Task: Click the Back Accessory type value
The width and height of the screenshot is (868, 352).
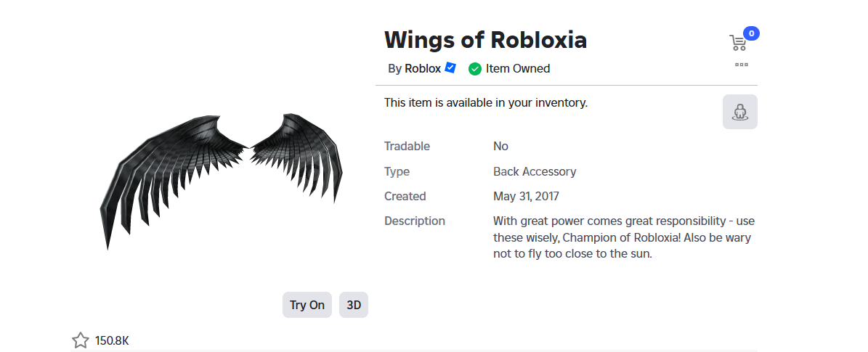Action: click(535, 171)
